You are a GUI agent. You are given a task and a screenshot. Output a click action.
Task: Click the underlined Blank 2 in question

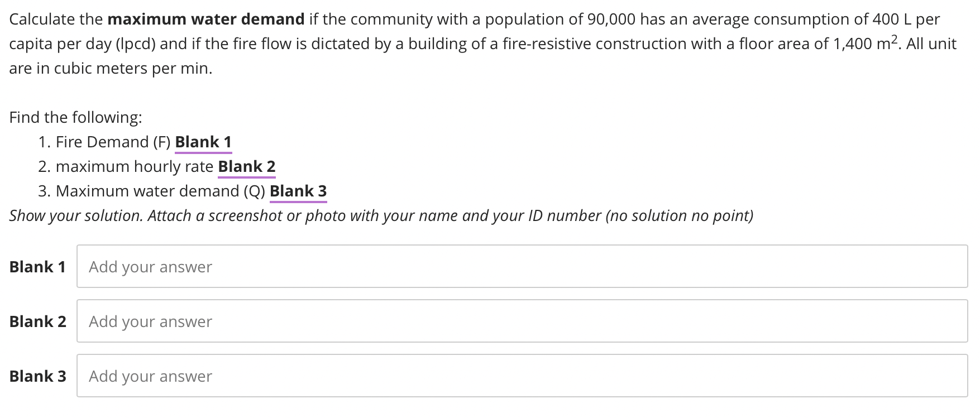pyautogui.click(x=246, y=166)
